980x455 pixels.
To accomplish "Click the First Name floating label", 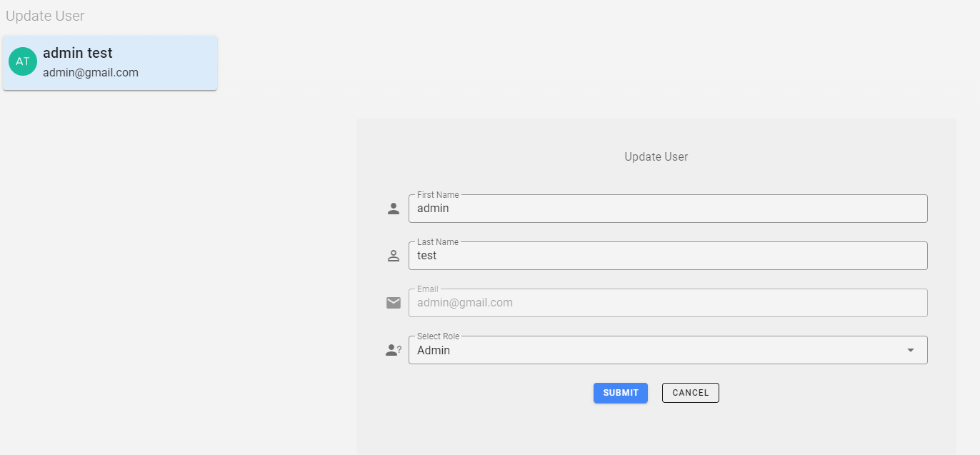I will pos(438,195).
